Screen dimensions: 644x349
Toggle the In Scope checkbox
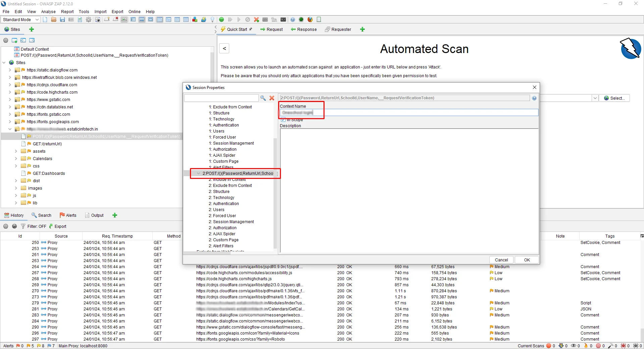283,120
